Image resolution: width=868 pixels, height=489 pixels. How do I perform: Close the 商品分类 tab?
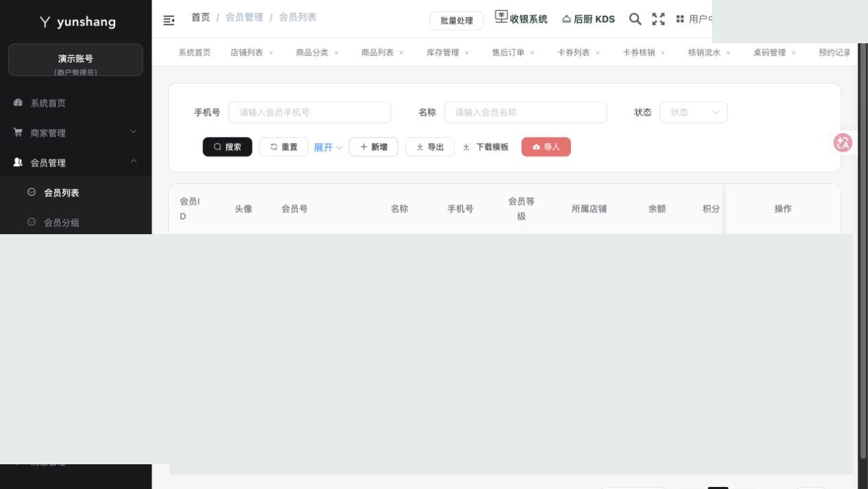pyautogui.click(x=336, y=53)
